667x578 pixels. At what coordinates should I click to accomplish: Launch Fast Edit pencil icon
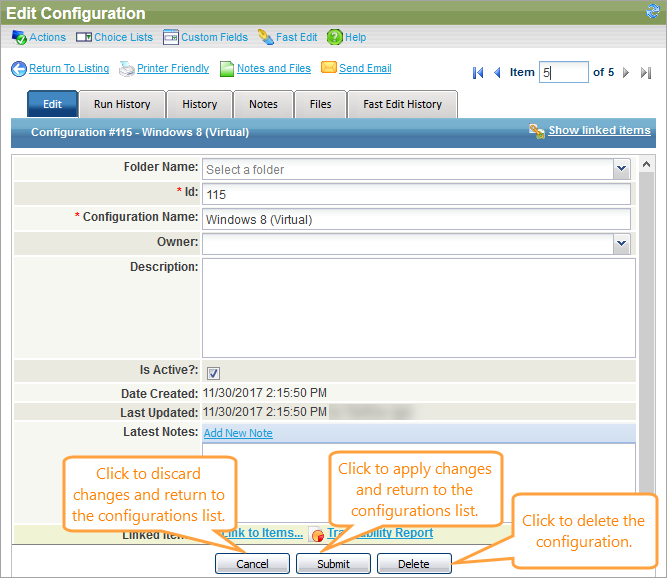pyautogui.click(x=265, y=37)
